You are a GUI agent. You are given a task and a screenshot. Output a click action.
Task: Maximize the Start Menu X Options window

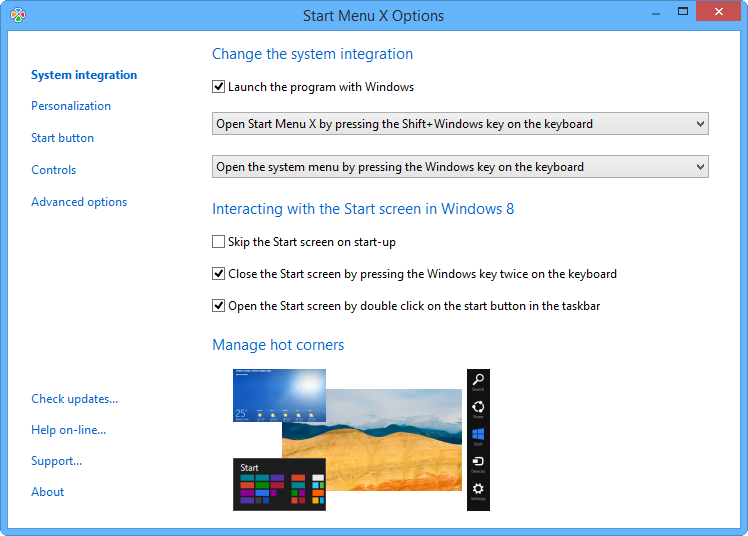pos(683,11)
